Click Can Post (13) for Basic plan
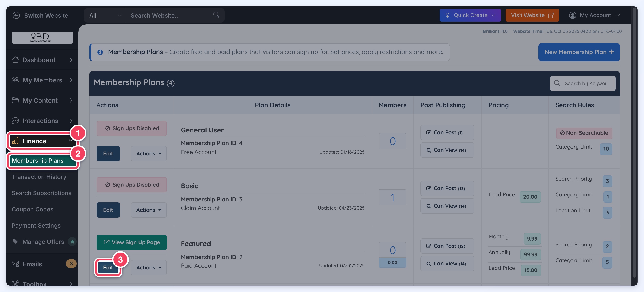 447,188
